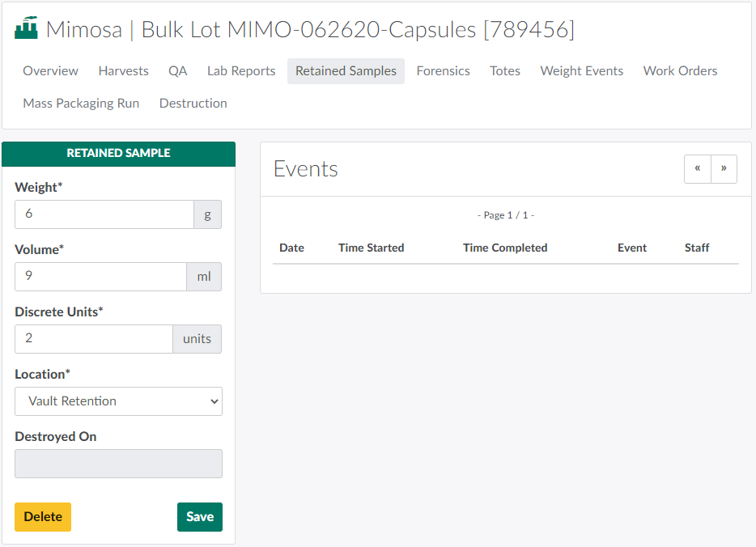Go to previous events page arrow
Image resolution: width=756 pixels, height=547 pixels.
697,169
